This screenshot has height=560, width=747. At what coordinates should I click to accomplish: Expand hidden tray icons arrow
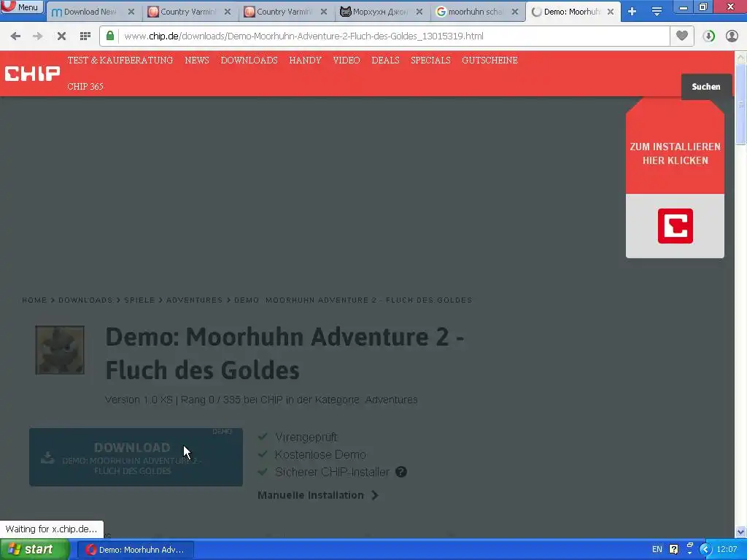coord(705,550)
